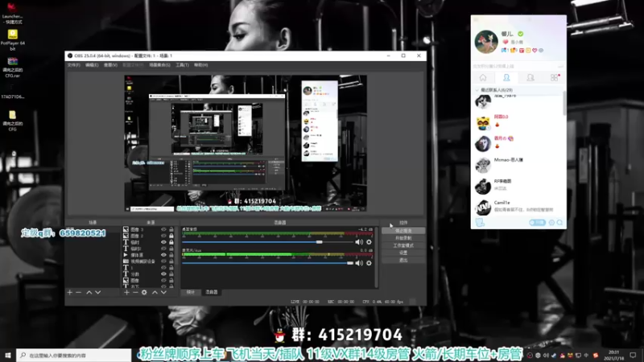The width and height of the screenshot is (644, 362).
Task: Click the streaming button atop the OBS controls
Action: click(403, 231)
